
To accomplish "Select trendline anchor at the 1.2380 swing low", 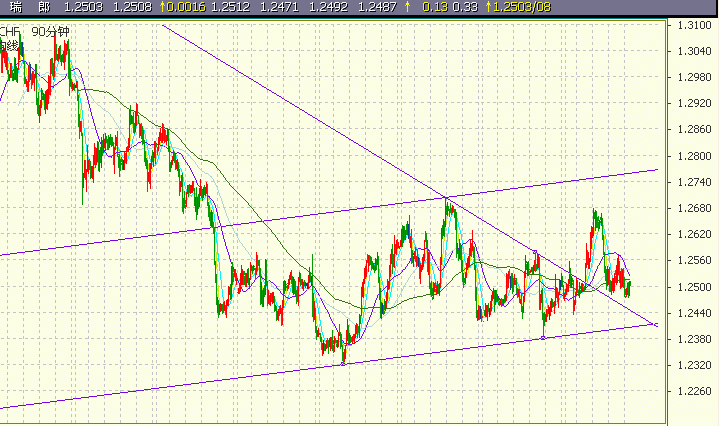I will click(543, 338).
